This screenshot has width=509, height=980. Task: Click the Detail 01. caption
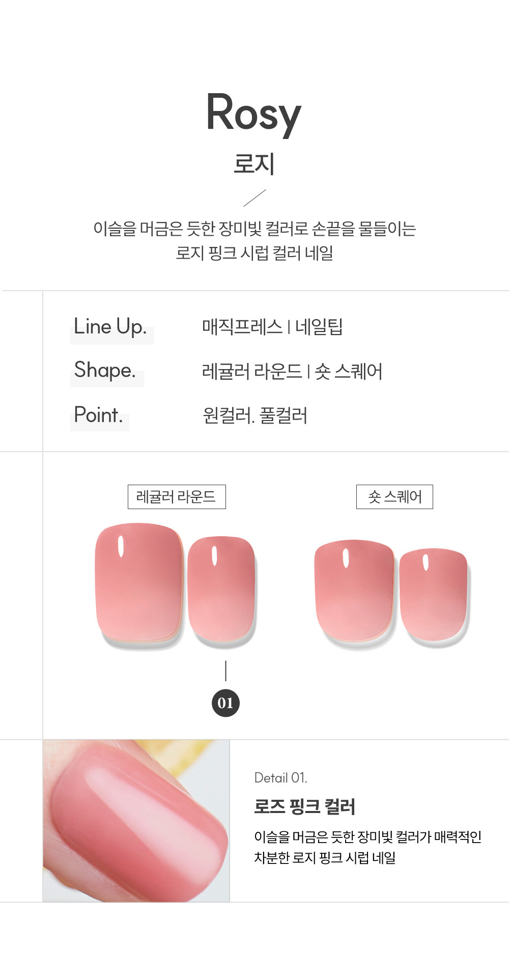click(280, 778)
